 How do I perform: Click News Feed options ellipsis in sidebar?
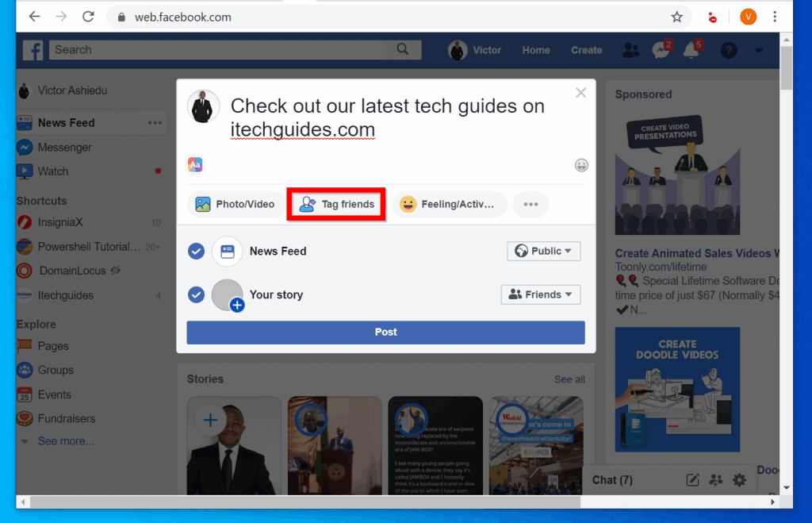pyautogui.click(x=155, y=123)
